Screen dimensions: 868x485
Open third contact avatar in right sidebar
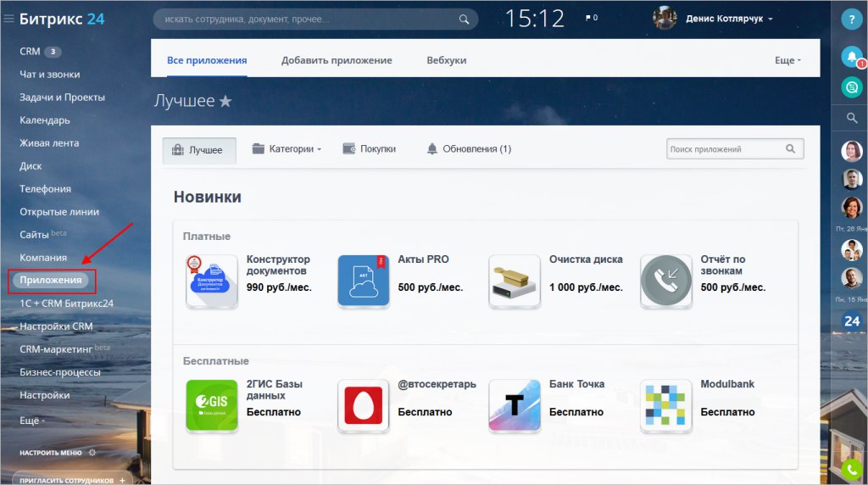852,209
